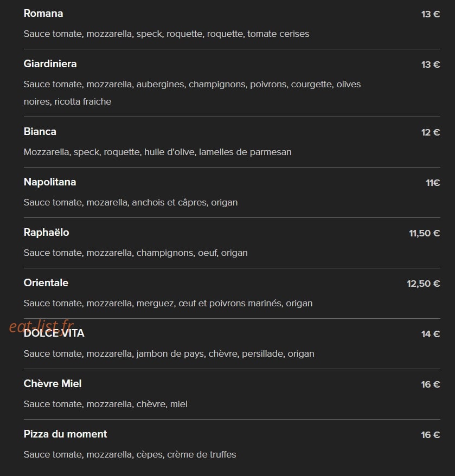Select the Giardiniera menu item name
The image size is (455, 476).
(x=50, y=64)
